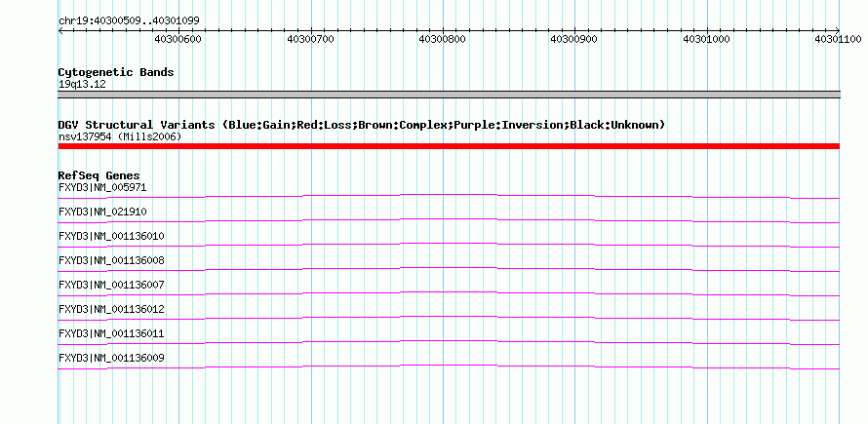This screenshot has height=424, width=868.
Task: Open the DGV Structural Variants track title
Action: pos(362,125)
